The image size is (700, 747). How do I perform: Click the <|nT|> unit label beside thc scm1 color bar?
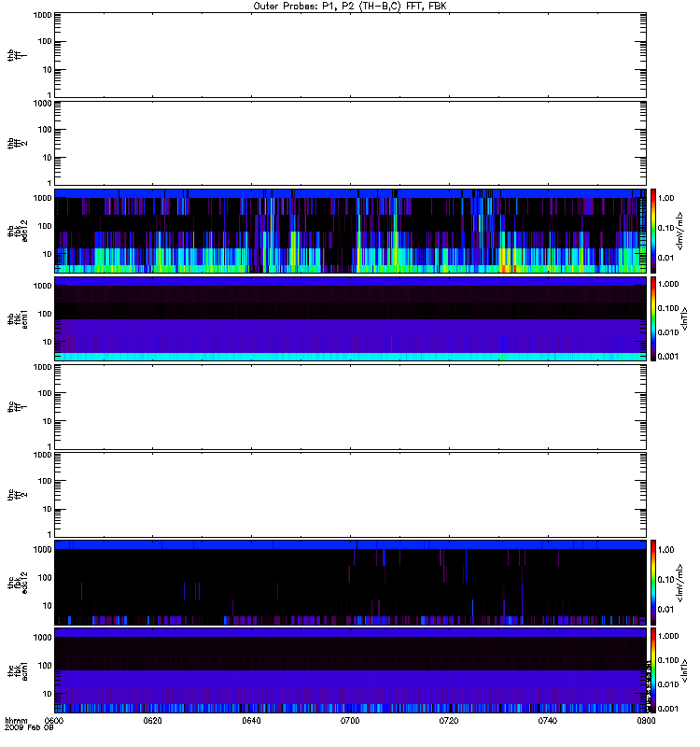point(685,670)
